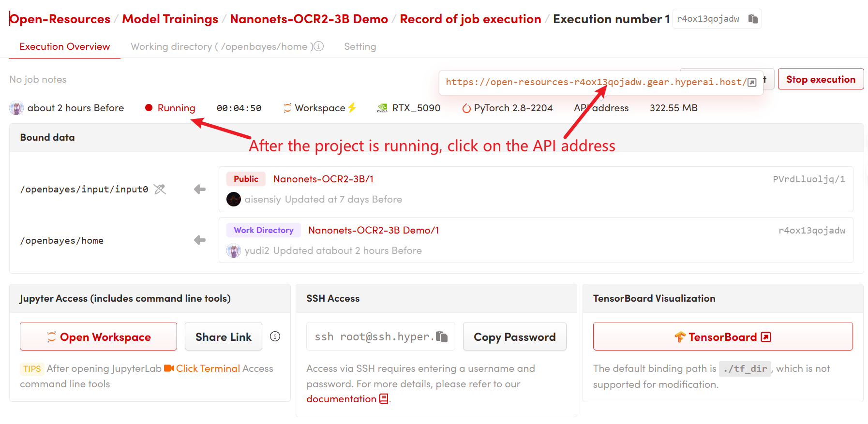Click the documentation book icon
The height and width of the screenshot is (424, 868).
click(384, 399)
